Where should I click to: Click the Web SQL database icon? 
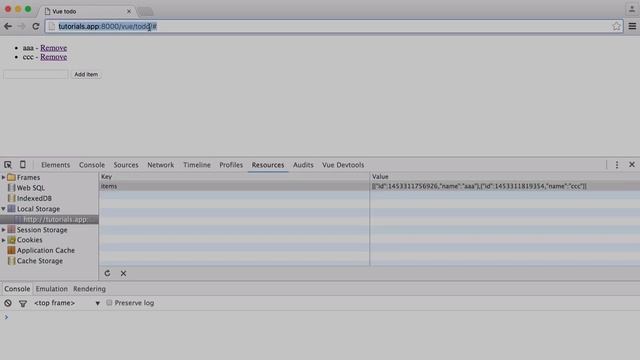[11, 188]
